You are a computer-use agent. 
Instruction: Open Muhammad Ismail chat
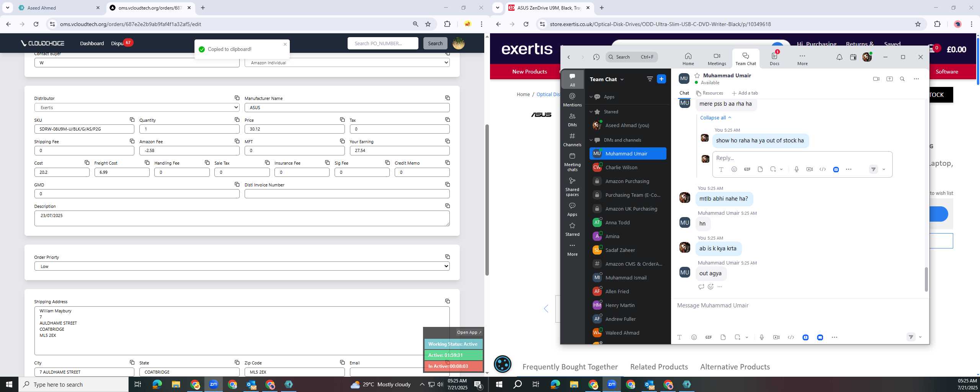[628, 278]
